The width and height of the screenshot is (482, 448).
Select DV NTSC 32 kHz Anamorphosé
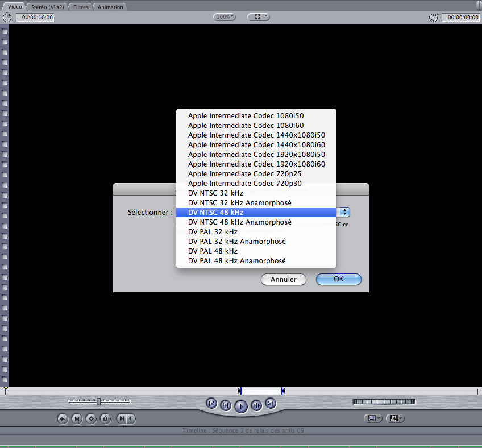[256, 202]
